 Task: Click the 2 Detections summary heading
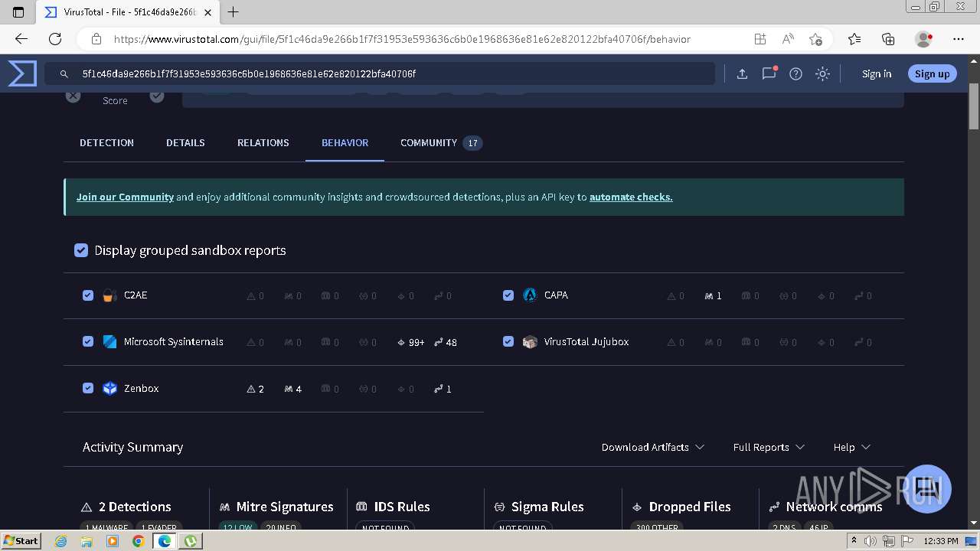126,507
